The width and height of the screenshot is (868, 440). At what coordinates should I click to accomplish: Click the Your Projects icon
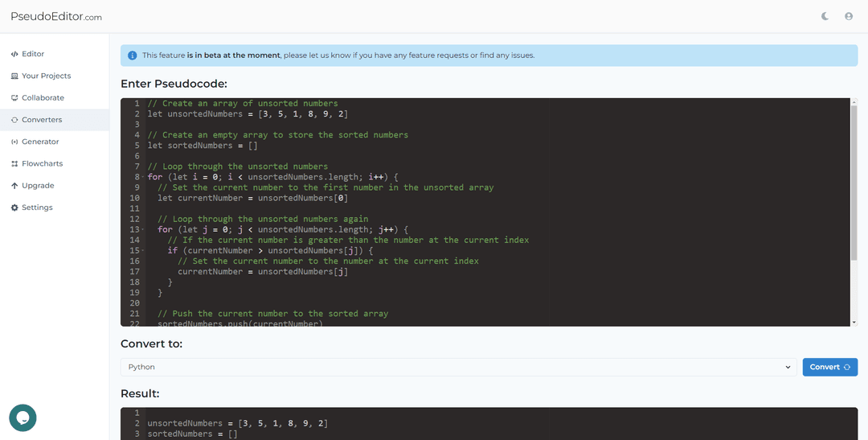[14, 76]
